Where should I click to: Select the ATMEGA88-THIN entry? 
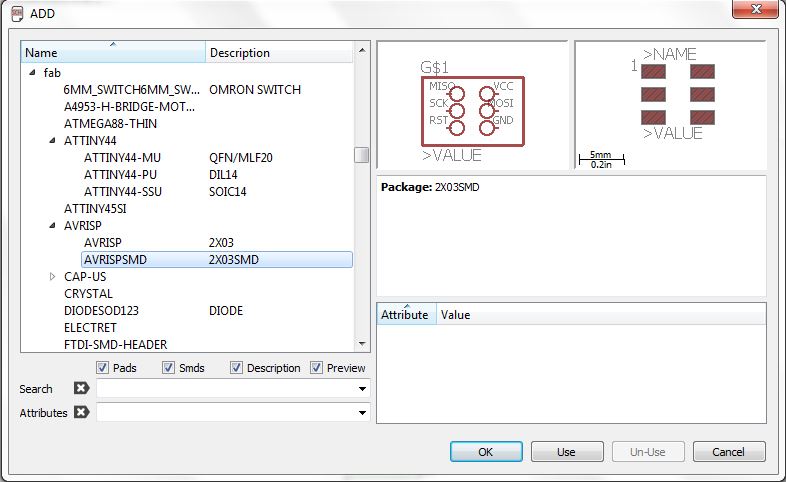point(110,124)
